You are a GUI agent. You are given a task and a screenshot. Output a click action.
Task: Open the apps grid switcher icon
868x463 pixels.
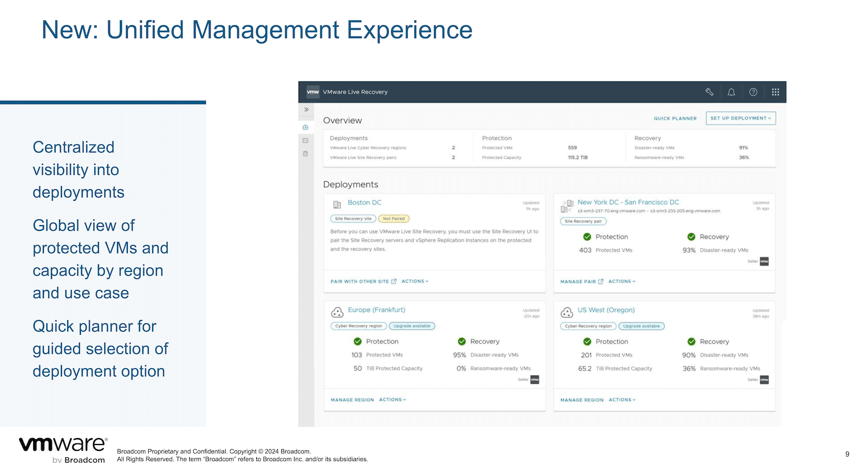[x=775, y=92]
